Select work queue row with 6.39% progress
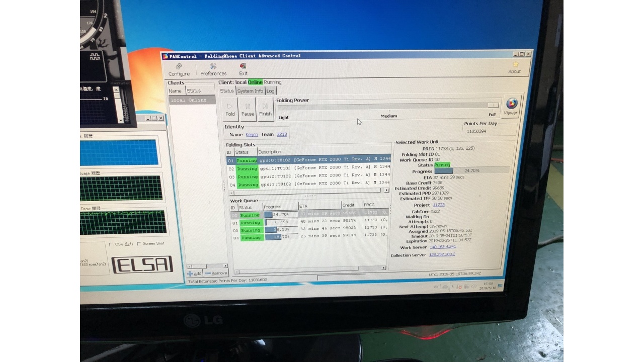The width and height of the screenshot is (644, 362). [x=309, y=222]
